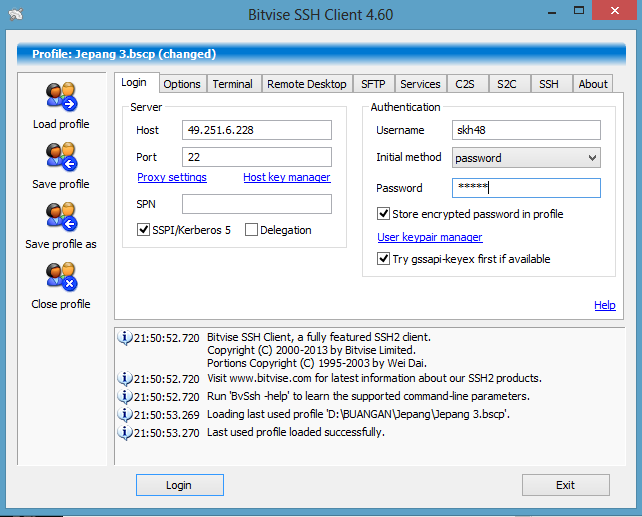Viewport: 642px width, 517px height.
Task: Click info icon beside 'Loading last used profile' entry
Action: pos(124,415)
